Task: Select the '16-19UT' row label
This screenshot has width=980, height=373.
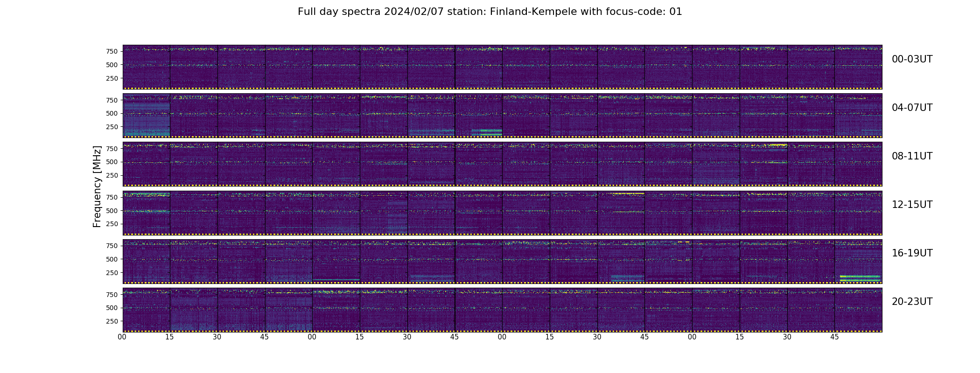Action: pyautogui.click(x=912, y=253)
